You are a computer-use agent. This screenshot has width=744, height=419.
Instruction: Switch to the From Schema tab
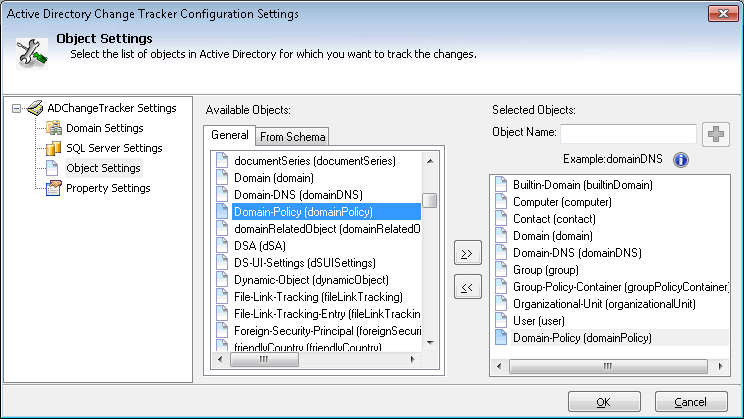point(292,137)
